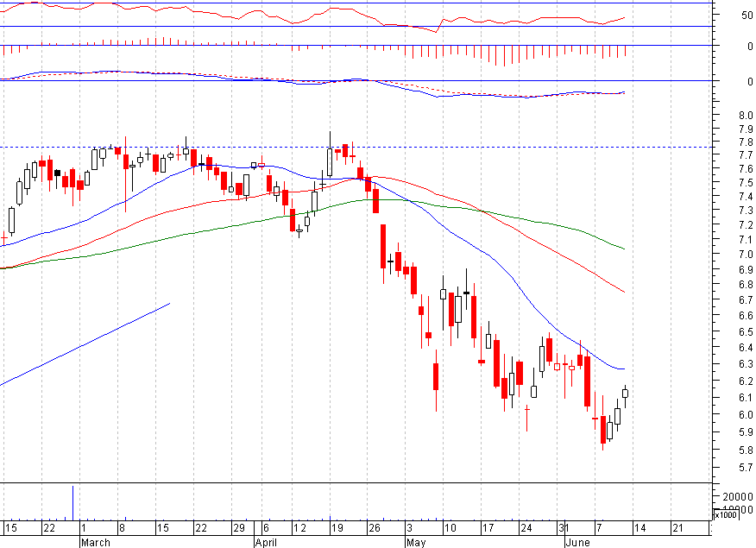Image resolution: width=756 pixels, height=548 pixels.
Task: Click the 20000 volume scale label
Action: tap(737, 497)
